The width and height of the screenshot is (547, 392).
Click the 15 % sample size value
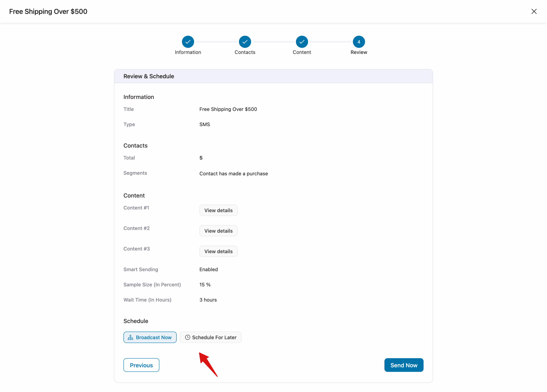[x=205, y=285]
